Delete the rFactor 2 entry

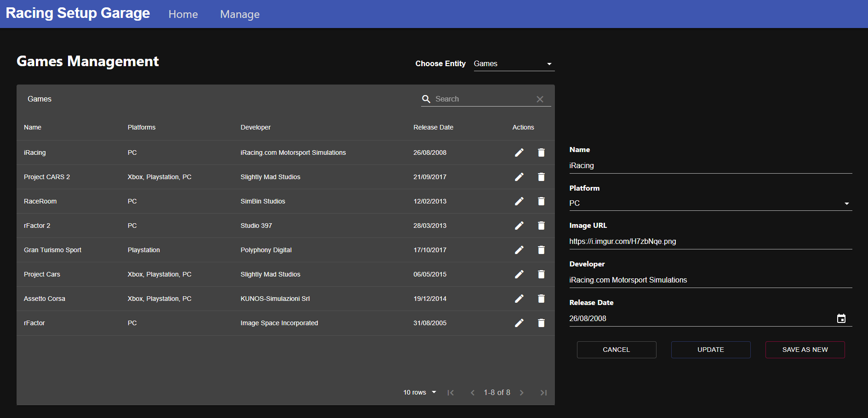541,226
